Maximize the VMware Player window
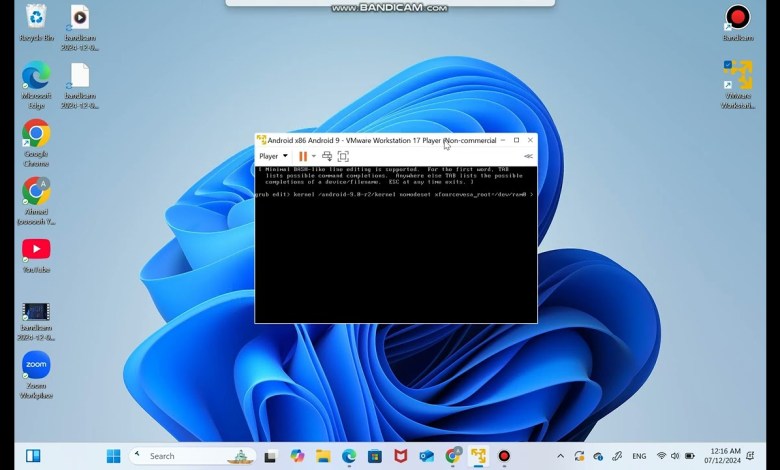 click(x=516, y=140)
